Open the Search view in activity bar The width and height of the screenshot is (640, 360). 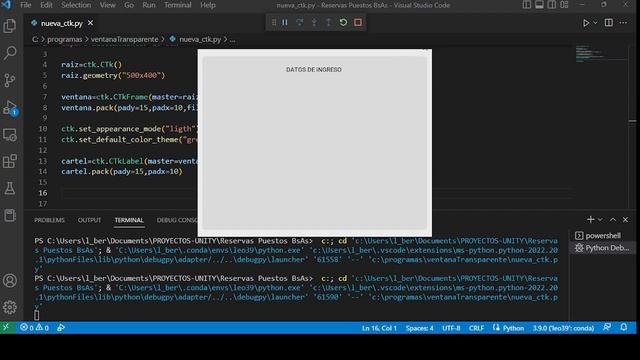tap(10, 53)
